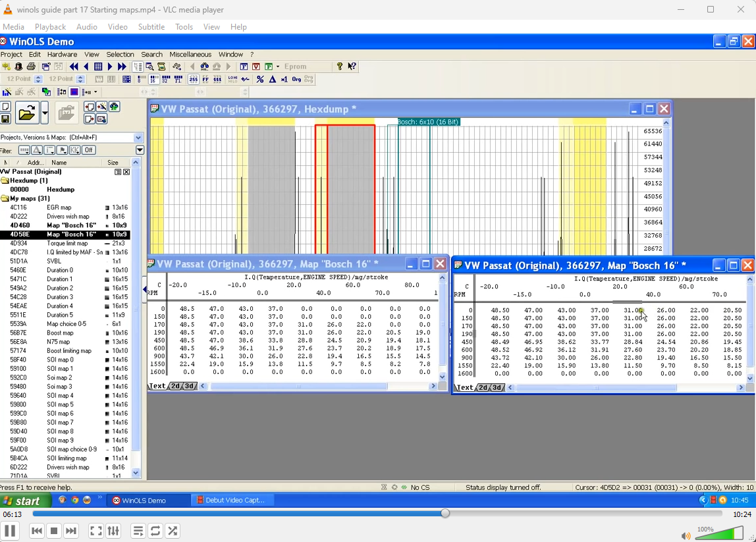
Task: Click the top hat toolbar icon
Action: (18, 67)
